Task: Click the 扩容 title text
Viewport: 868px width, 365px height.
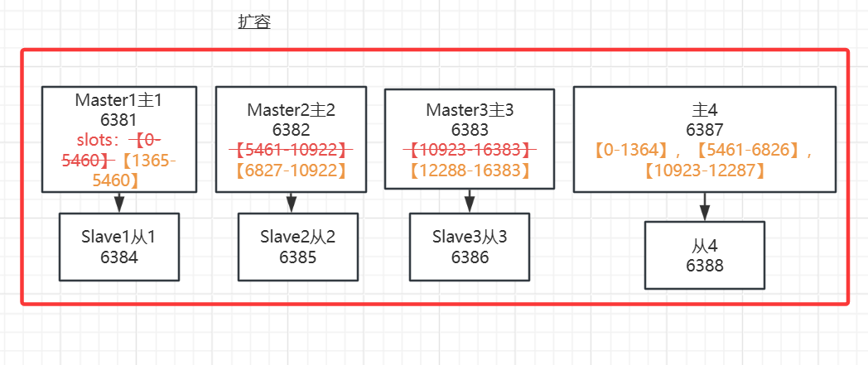Action: point(254,22)
